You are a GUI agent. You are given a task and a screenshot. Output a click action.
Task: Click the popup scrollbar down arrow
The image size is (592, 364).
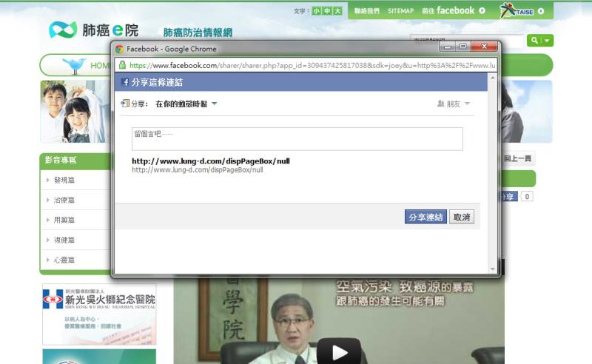[x=492, y=269]
